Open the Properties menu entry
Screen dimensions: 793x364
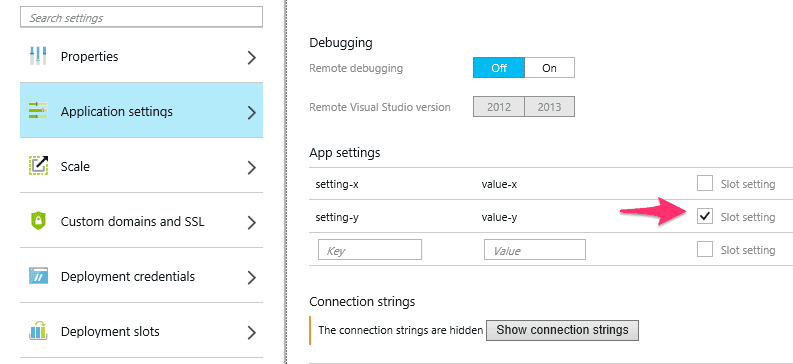coord(142,56)
